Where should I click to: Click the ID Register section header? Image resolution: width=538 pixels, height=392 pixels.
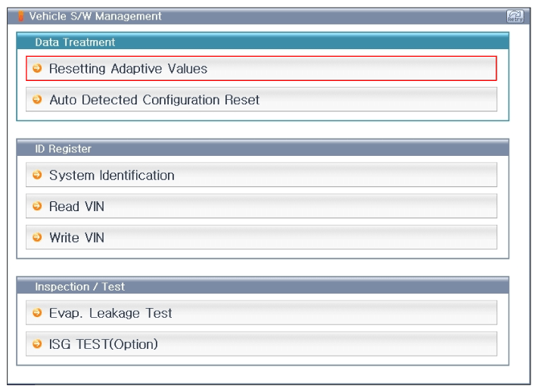coord(63,149)
